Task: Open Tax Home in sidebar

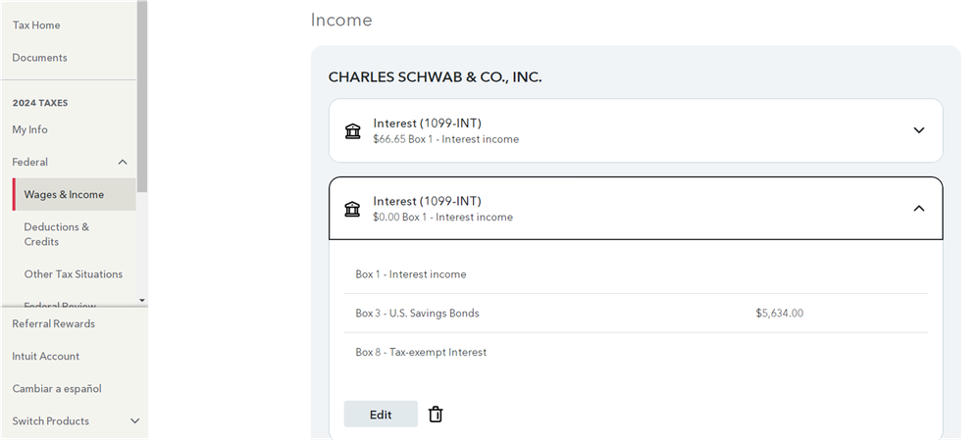Action: [36, 25]
